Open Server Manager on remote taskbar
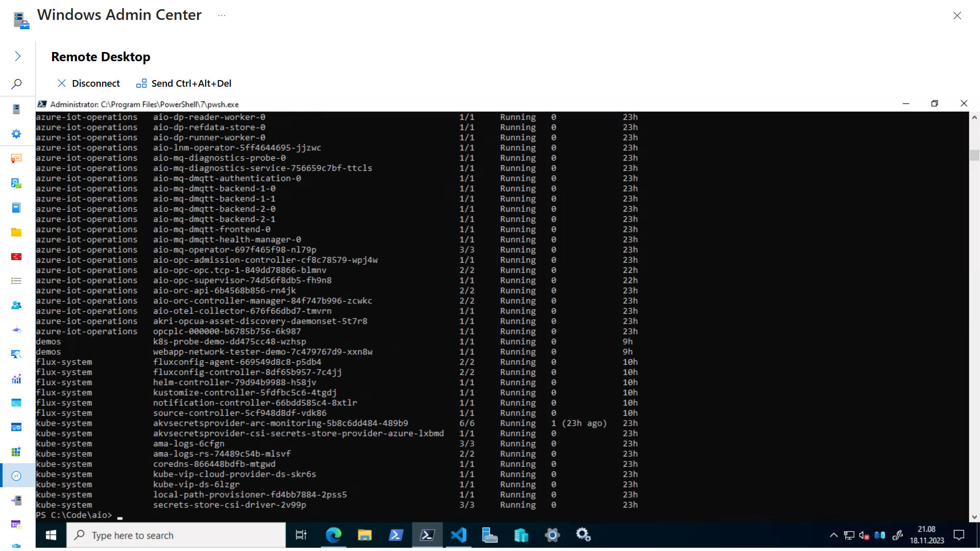 point(490,535)
